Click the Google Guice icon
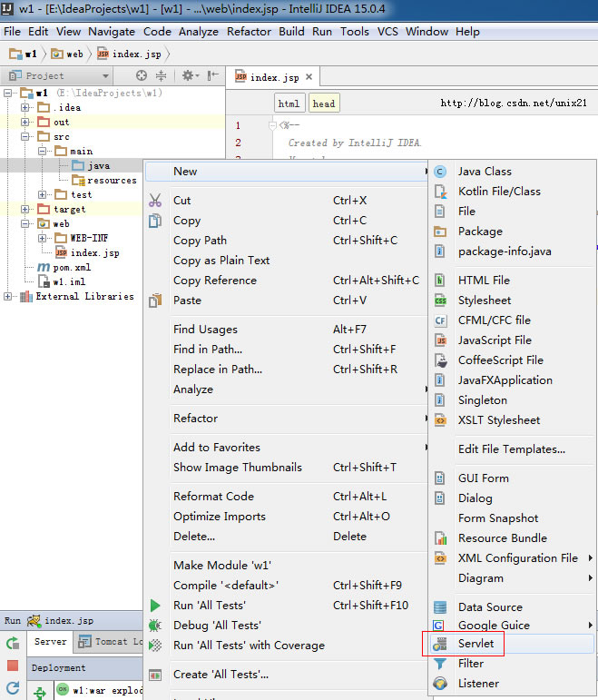Screen dimensions: 598x700 pyautogui.click(x=438, y=626)
